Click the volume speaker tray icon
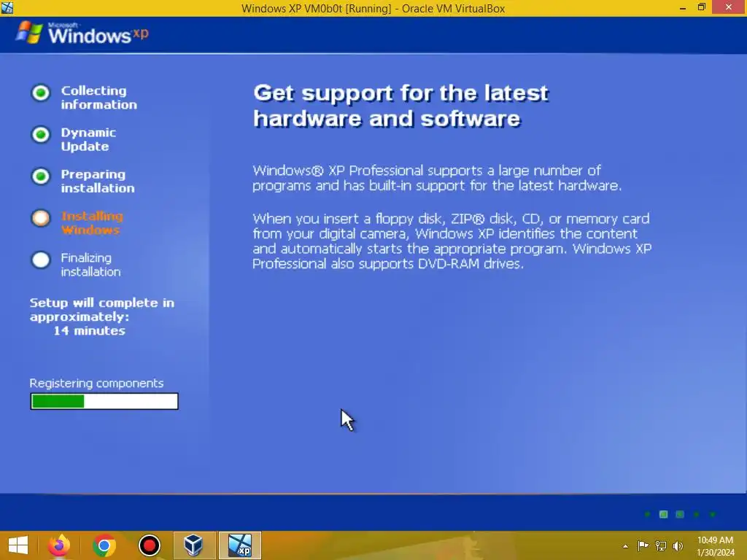 pos(678,545)
